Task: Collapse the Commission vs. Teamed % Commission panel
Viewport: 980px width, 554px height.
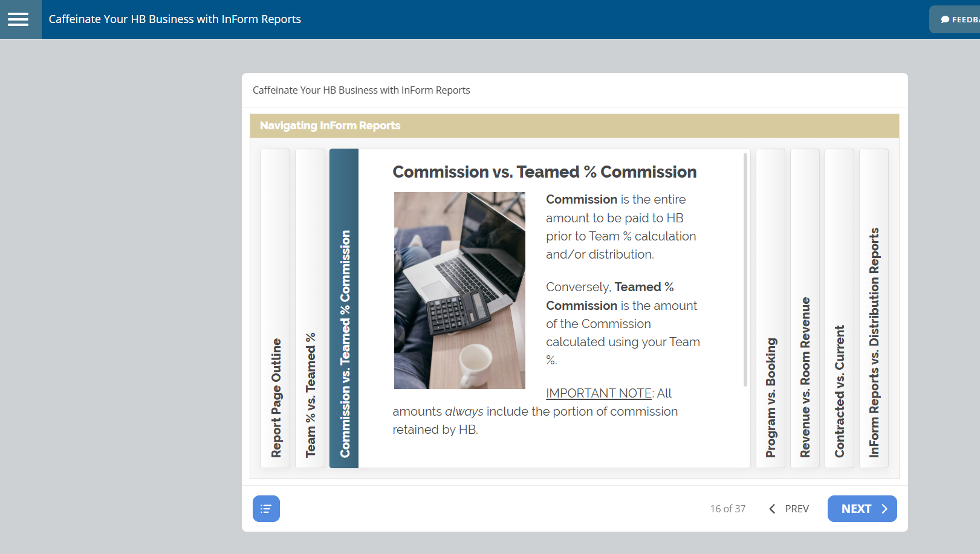Action: click(x=344, y=308)
